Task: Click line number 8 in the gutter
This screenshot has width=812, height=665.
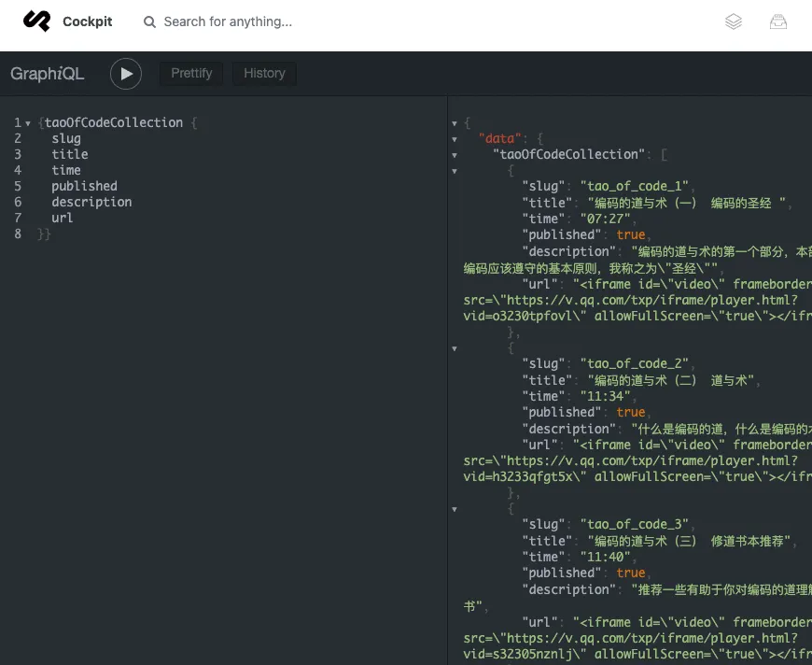Action: 18,233
